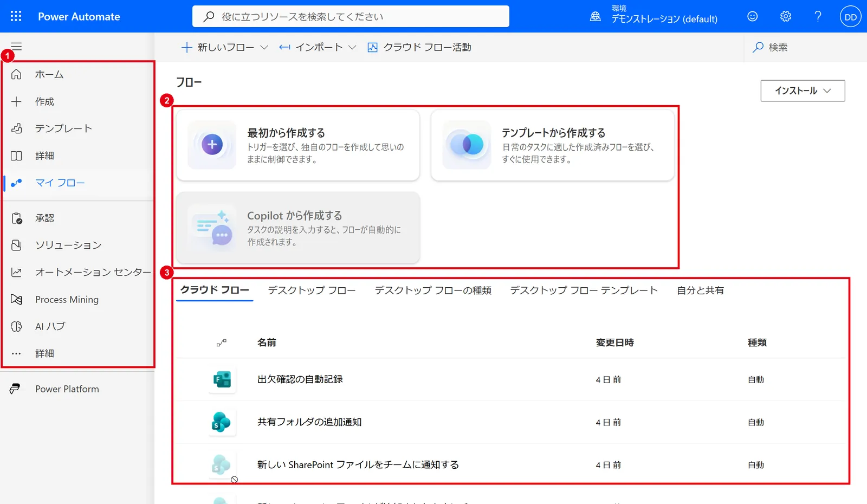Image resolution: width=867 pixels, height=504 pixels.
Task: Click the 承認 approvals icon
Action: click(x=16, y=218)
